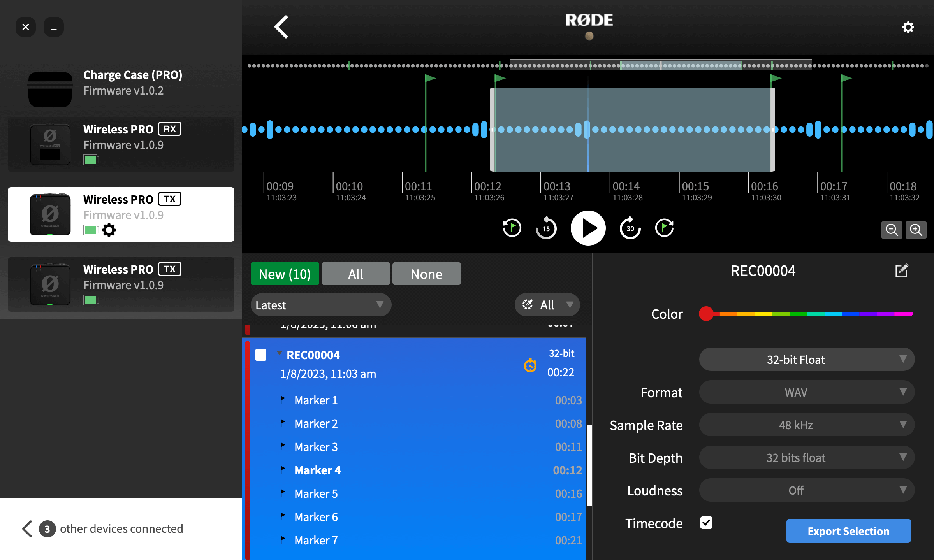Select the None filter tab
The width and height of the screenshot is (934, 560).
coord(426,274)
